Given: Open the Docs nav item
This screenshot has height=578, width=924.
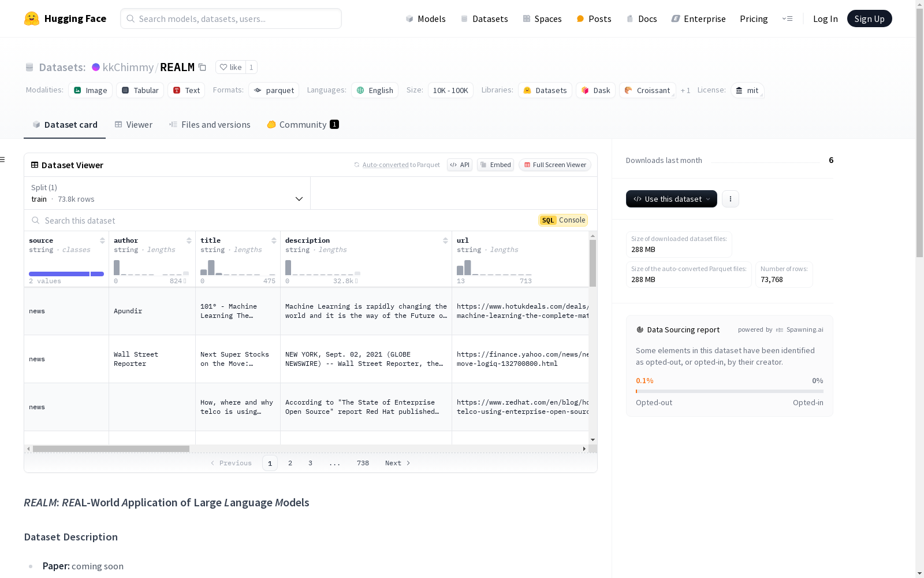Looking at the screenshot, I should tap(642, 18).
